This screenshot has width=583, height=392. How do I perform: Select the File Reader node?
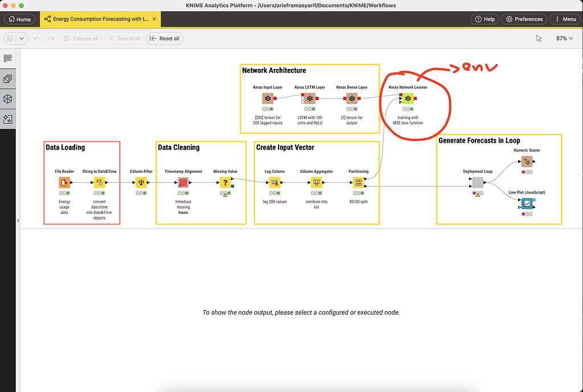point(64,183)
